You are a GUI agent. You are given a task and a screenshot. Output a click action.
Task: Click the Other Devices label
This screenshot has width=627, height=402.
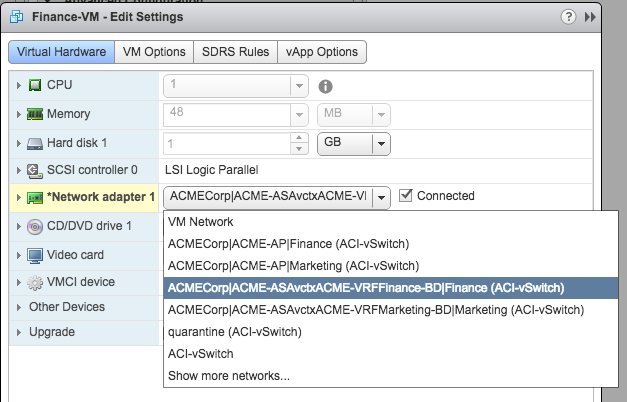[67, 307]
